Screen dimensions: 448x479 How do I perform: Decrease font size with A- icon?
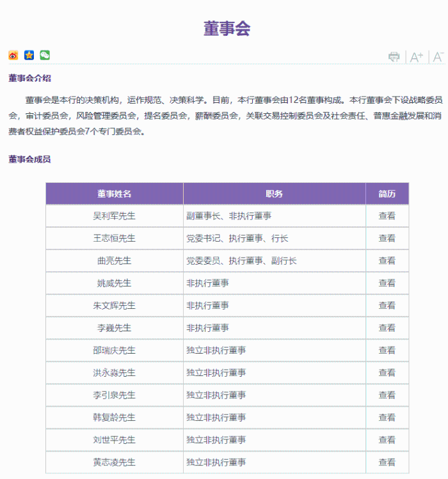438,57
